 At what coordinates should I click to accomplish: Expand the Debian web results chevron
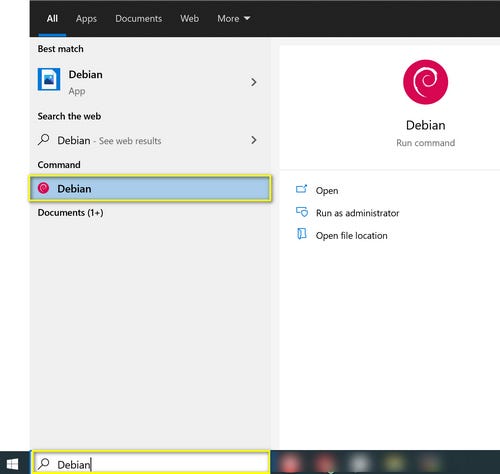[x=254, y=140]
